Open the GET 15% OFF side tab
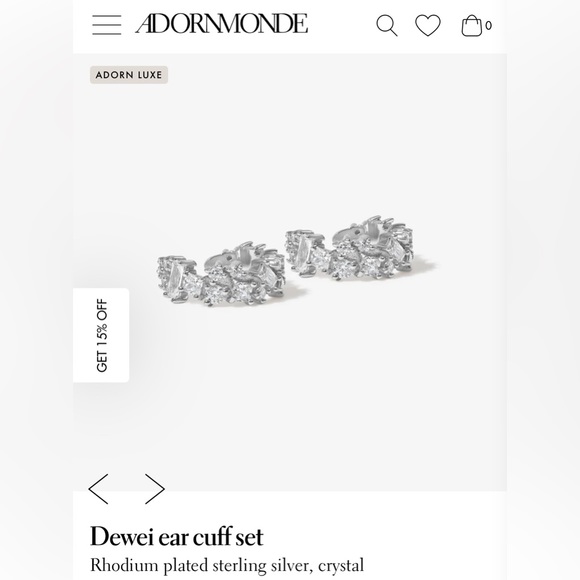 (x=101, y=335)
